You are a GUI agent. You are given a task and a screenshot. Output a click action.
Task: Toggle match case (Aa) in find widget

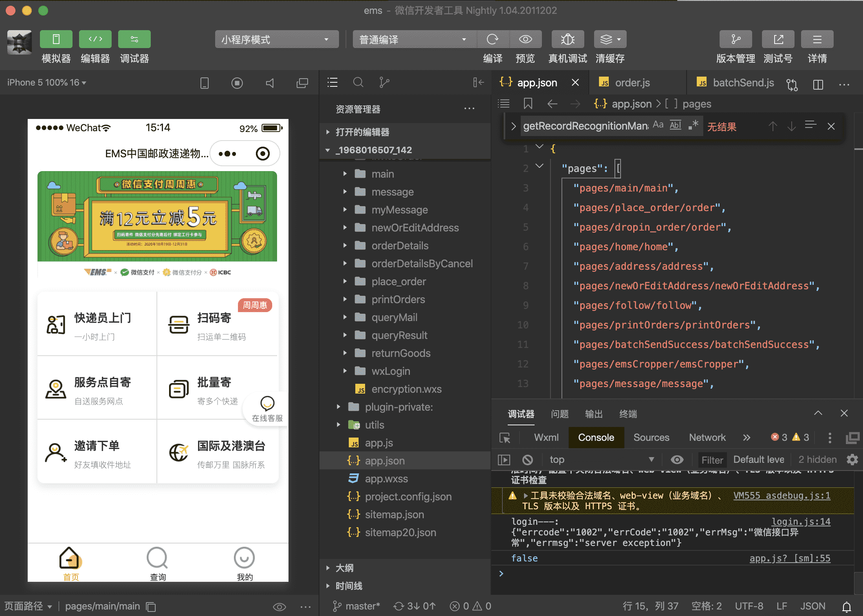click(658, 125)
